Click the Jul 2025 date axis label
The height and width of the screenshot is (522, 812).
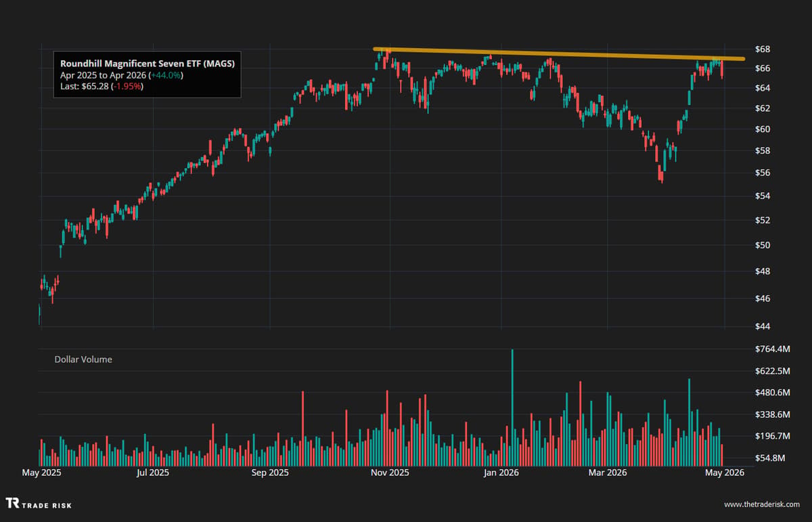pos(153,473)
